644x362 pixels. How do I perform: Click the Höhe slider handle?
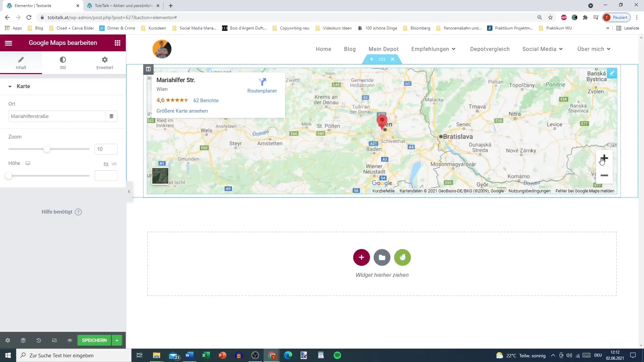click(9, 176)
